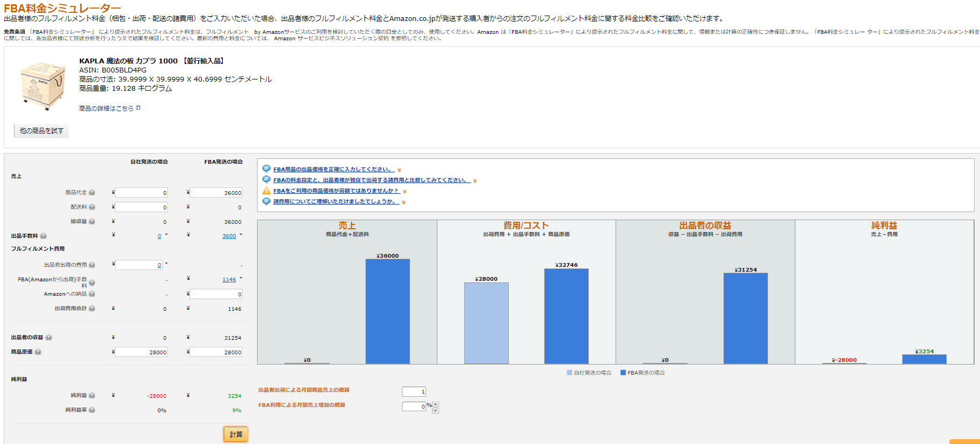Click self-ship net profit value -28000
This screenshot has height=444, width=980.
(157, 396)
